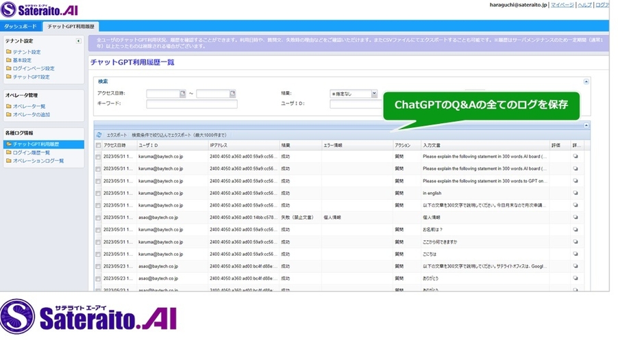
Task: Open detail icon for the 'in english' row
Action: [x=575, y=193]
